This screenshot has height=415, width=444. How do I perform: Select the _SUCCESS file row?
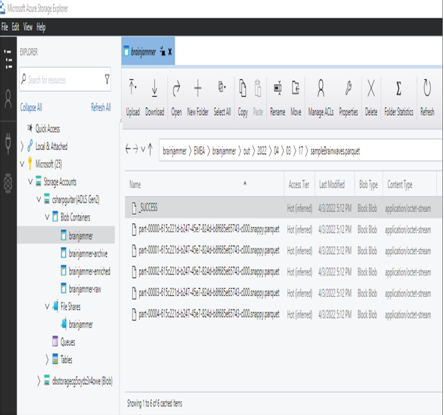coord(283,208)
